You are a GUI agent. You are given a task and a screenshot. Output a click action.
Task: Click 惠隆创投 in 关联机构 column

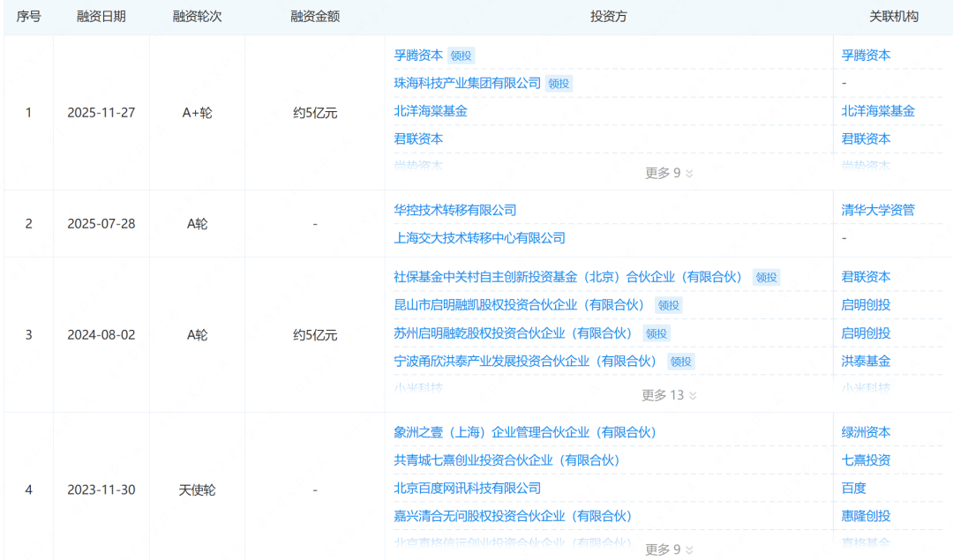[866, 516]
